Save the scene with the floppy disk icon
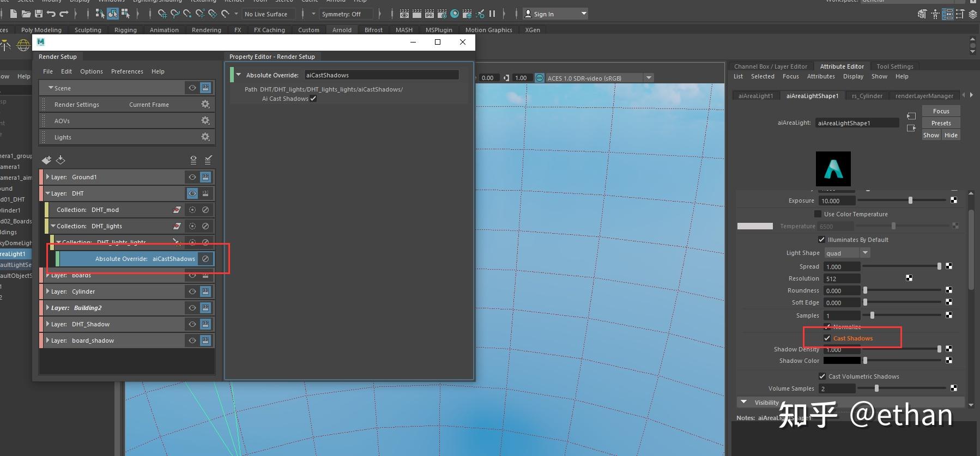980x456 pixels. (39, 14)
